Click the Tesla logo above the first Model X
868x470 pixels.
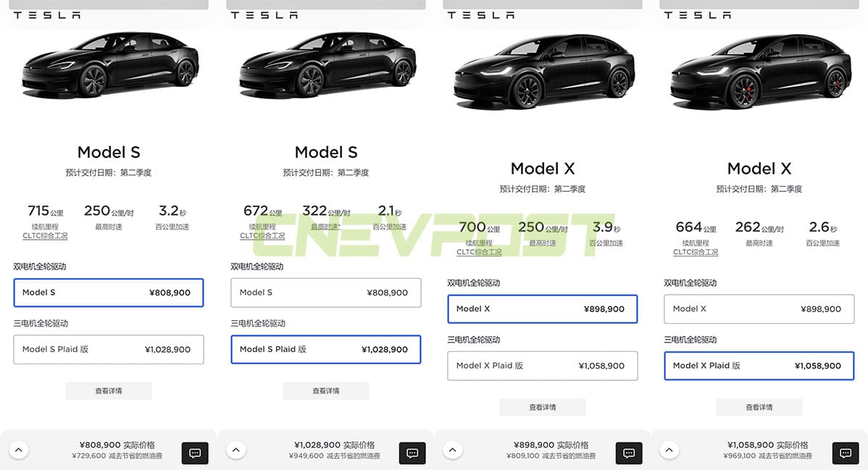[480, 13]
